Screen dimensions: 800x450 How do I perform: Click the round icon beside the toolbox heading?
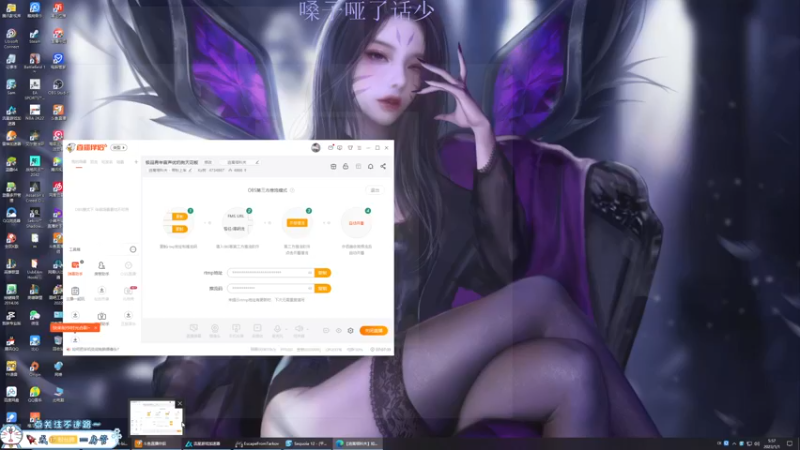coord(133,249)
